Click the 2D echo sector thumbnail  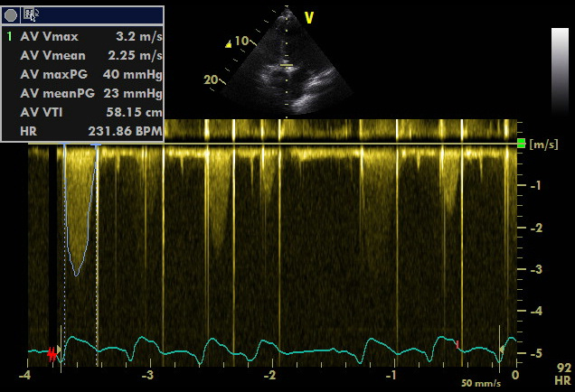tap(286, 63)
